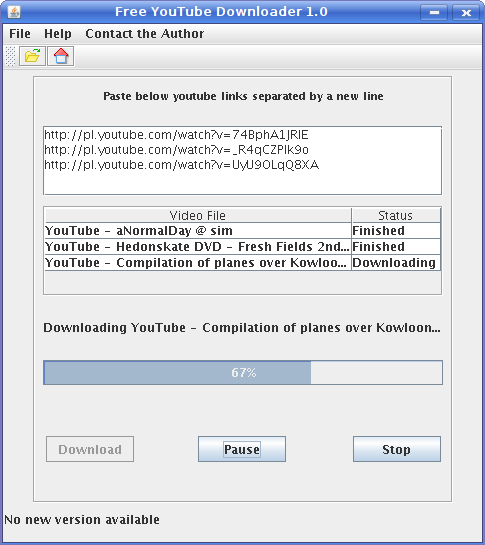Grab the dotted toolbar drag handle
The width and height of the screenshot is (485, 545).
pos(11,56)
